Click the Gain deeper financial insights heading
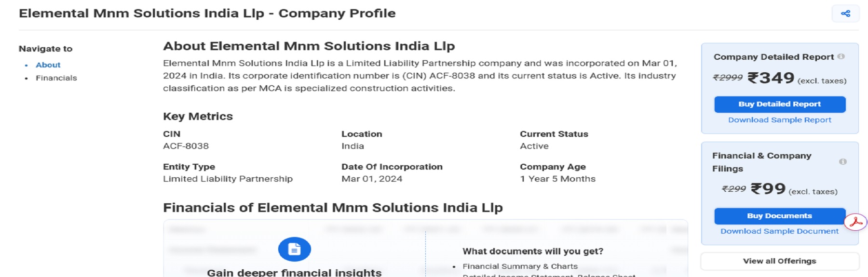 pyautogui.click(x=294, y=272)
